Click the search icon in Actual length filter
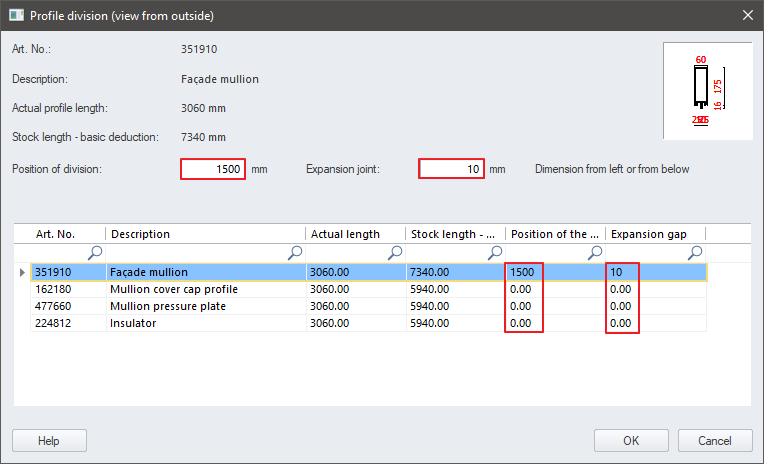 coord(395,253)
